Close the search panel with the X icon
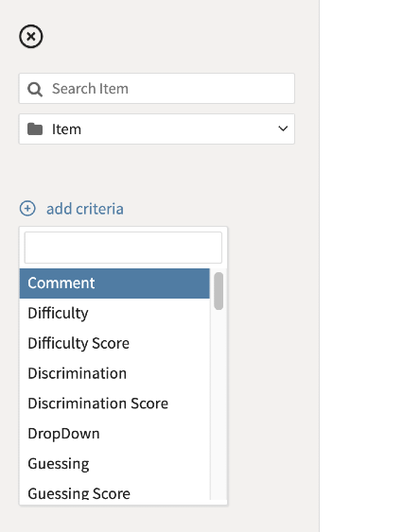The height and width of the screenshot is (532, 420). coord(31,36)
